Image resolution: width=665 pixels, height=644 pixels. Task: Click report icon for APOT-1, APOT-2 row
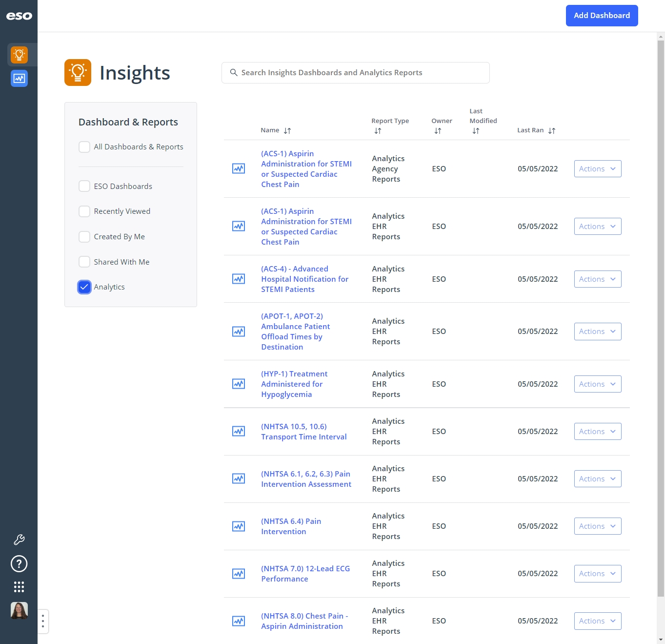point(239,332)
